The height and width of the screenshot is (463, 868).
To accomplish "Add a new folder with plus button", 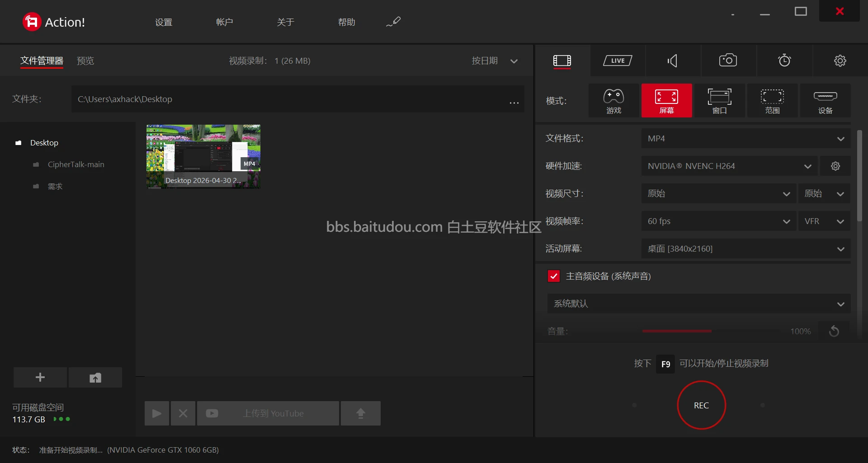I will pos(40,377).
